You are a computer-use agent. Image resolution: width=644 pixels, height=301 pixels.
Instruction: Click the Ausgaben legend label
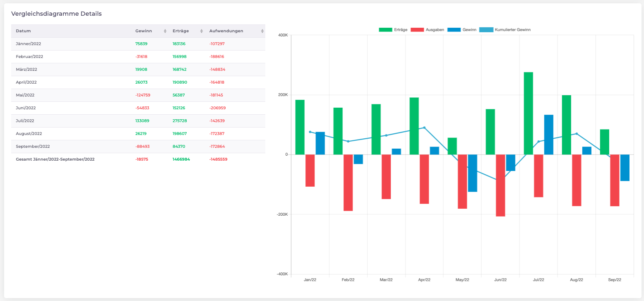[435, 30]
